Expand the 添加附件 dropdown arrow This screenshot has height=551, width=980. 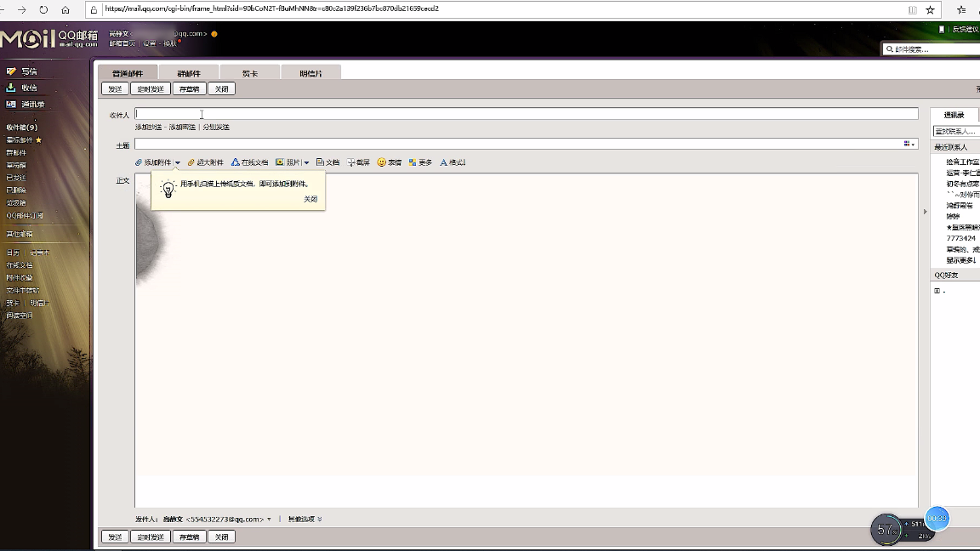[x=178, y=163]
